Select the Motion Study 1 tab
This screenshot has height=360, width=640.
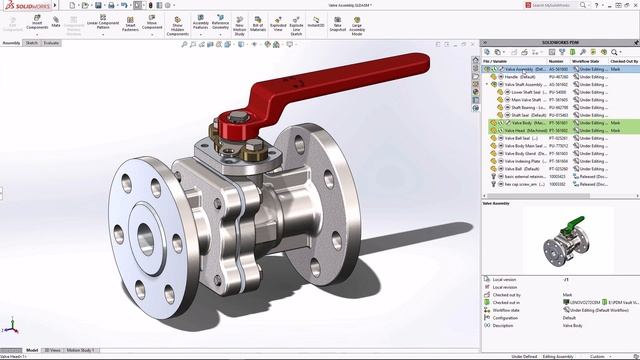(80, 350)
